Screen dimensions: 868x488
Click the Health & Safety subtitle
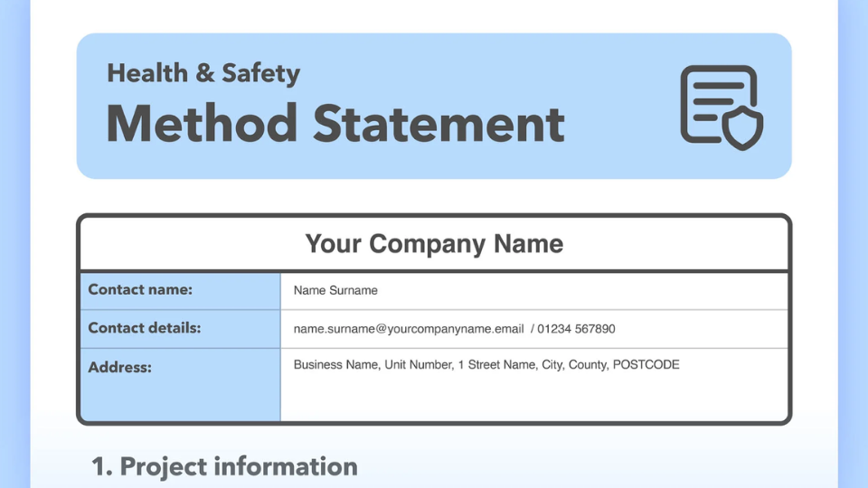coord(203,73)
